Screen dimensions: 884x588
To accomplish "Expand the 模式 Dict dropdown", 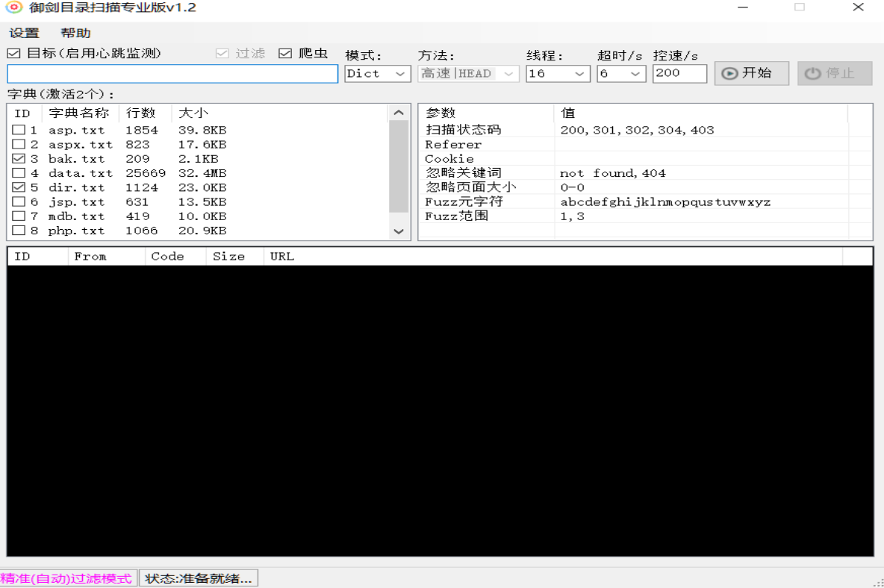I will (378, 73).
